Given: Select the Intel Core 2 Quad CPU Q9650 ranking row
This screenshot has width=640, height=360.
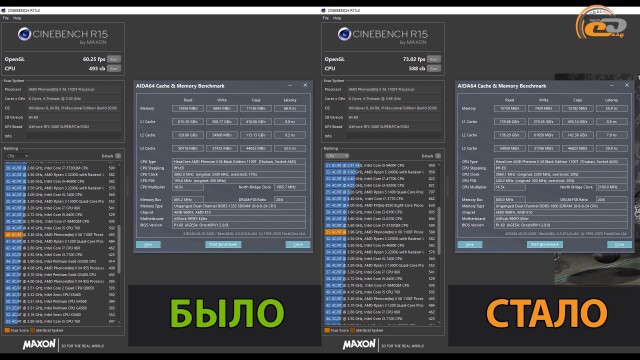Looking at the screenshot, I should pos(60,288).
